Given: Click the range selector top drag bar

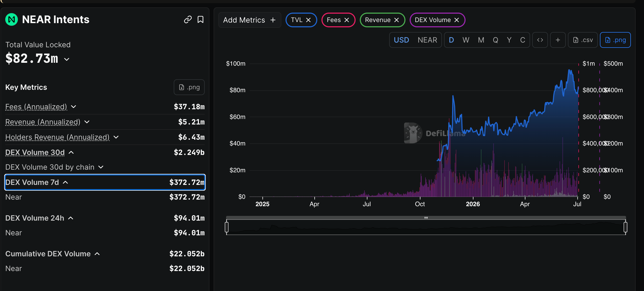Looking at the screenshot, I should (426, 218).
